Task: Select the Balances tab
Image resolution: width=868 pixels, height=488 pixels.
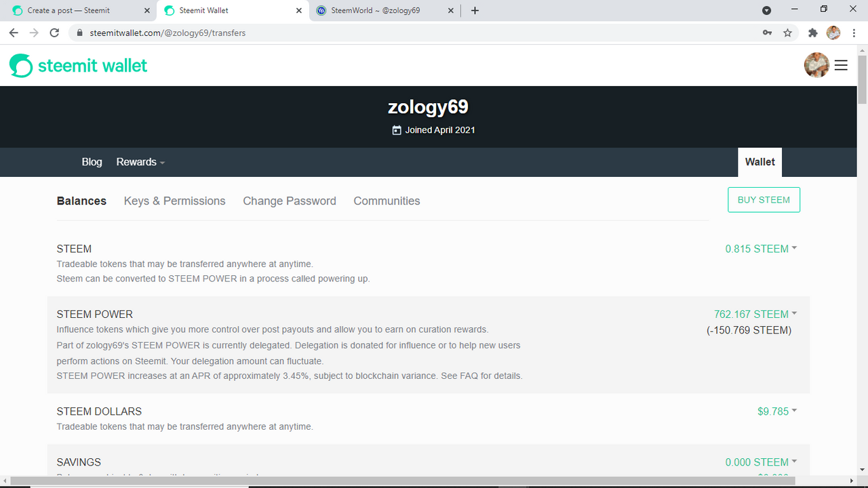Action: (x=81, y=201)
